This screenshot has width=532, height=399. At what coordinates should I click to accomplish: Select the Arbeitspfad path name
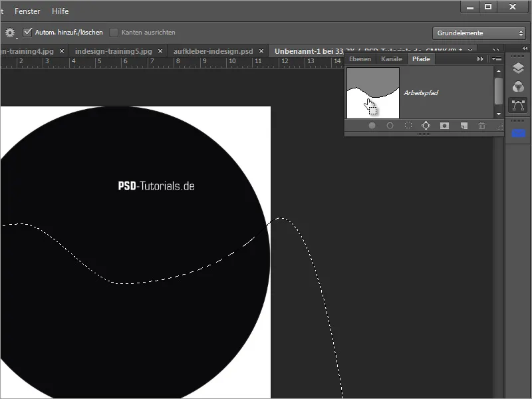pyautogui.click(x=421, y=92)
